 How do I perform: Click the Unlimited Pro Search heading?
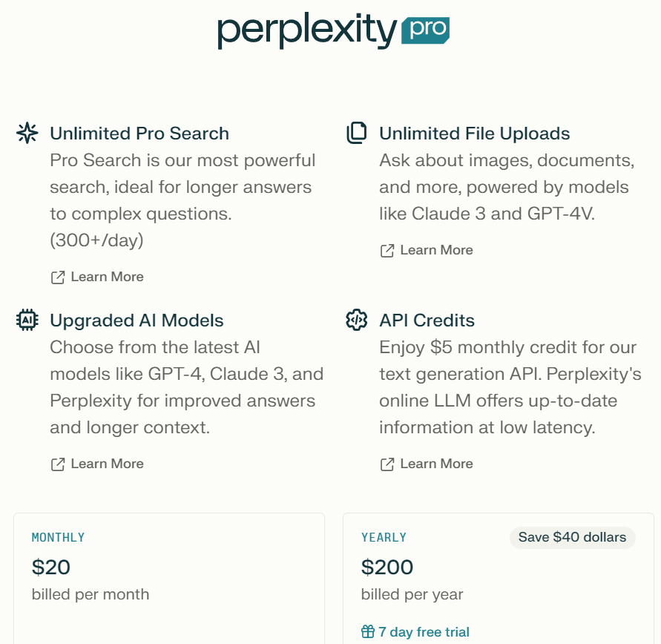[139, 134]
